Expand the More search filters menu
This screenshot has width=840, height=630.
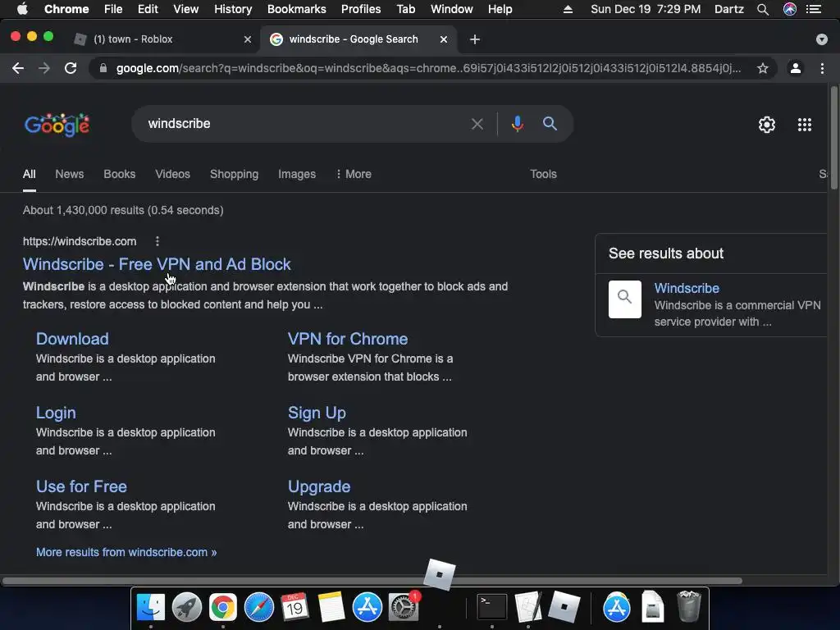coord(354,174)
